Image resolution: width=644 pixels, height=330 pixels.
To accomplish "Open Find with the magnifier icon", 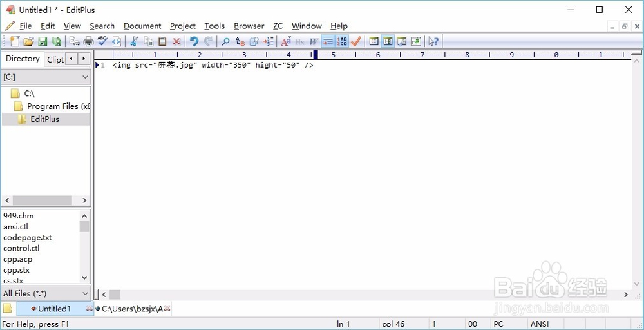I will (x=225, y=41).
